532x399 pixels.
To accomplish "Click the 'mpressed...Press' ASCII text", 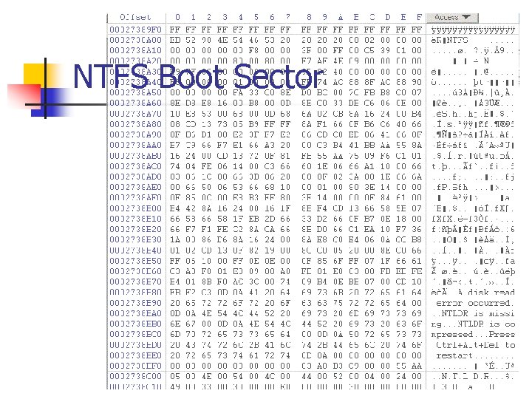I will click(474, 335).
